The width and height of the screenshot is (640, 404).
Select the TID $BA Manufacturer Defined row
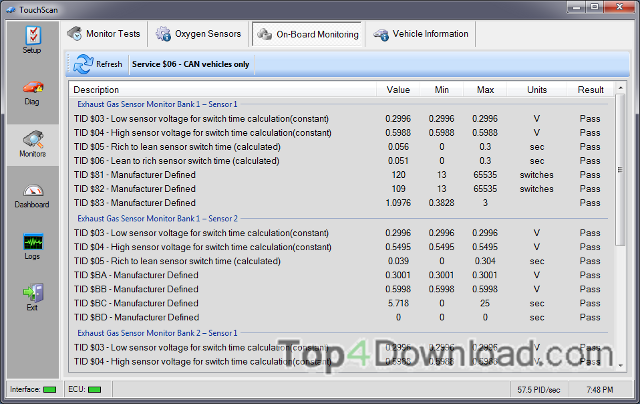point(341,275)
